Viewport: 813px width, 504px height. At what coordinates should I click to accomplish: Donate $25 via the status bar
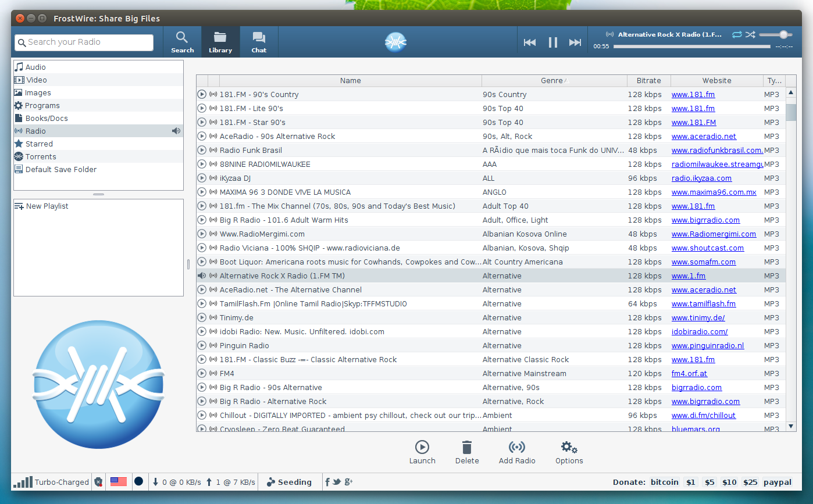(750, 482)
